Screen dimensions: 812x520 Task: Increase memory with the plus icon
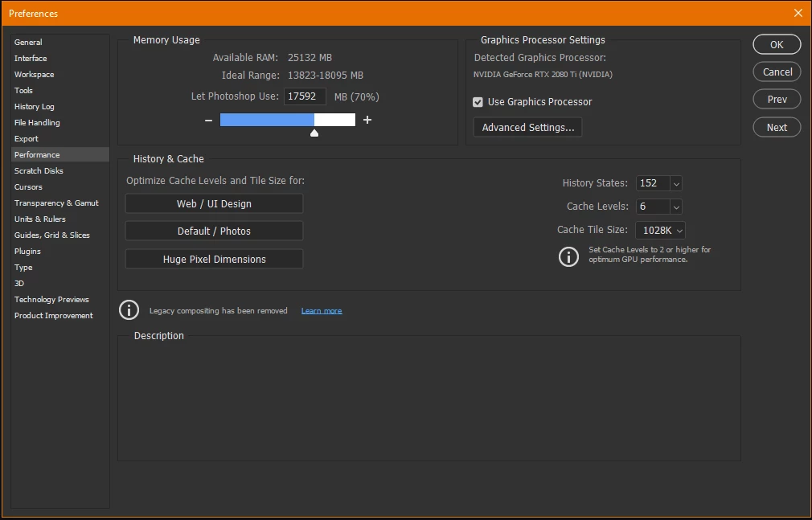click(367, 121)
